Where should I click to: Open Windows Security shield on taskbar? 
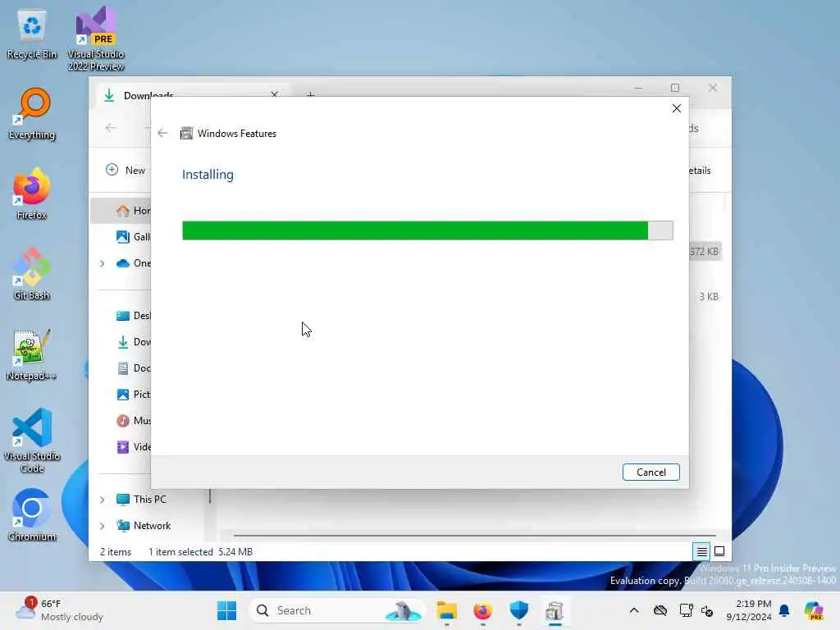click(518, 610)
